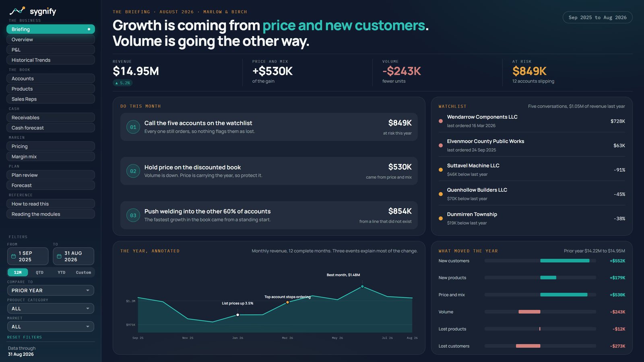Click the 02 step circle icon
The height and width of the screenshot is (362, 644).
[133, 171]
